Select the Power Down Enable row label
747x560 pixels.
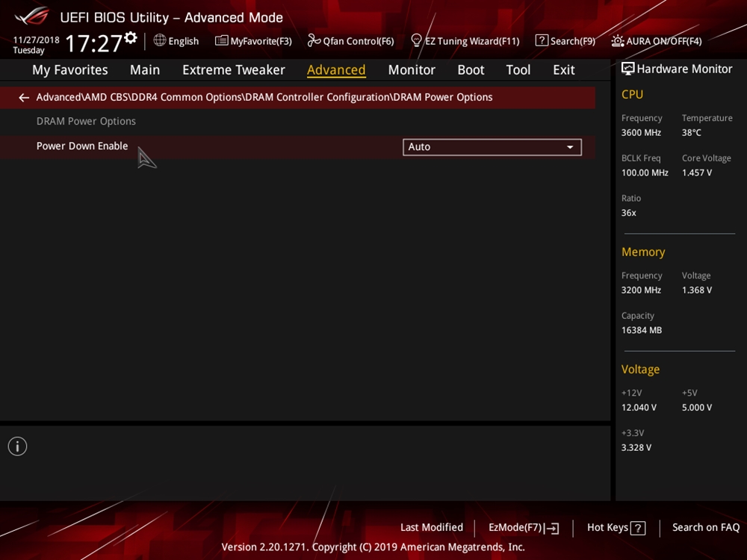point(82,146)
